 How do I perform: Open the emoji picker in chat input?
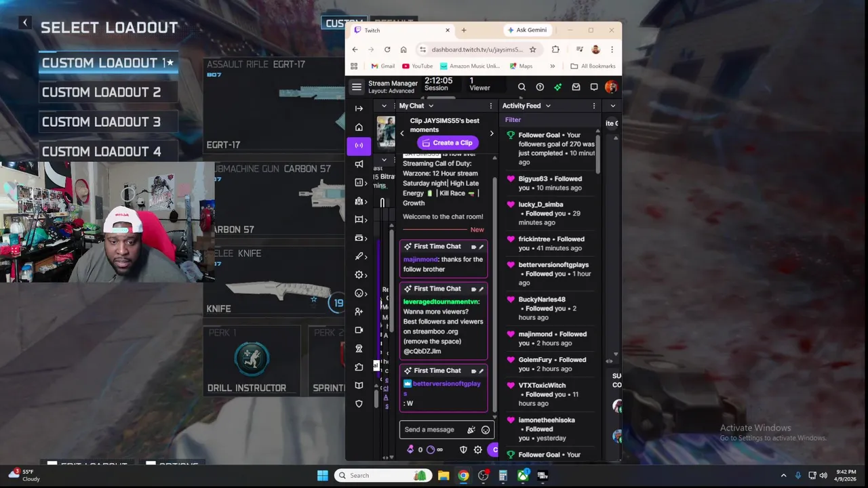[x=486, y=430]
